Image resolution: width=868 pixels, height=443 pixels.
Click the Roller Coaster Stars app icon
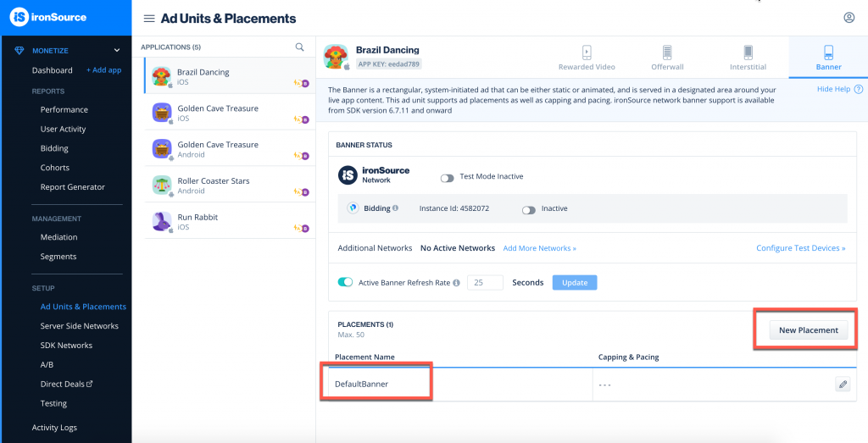coord(162,186)
